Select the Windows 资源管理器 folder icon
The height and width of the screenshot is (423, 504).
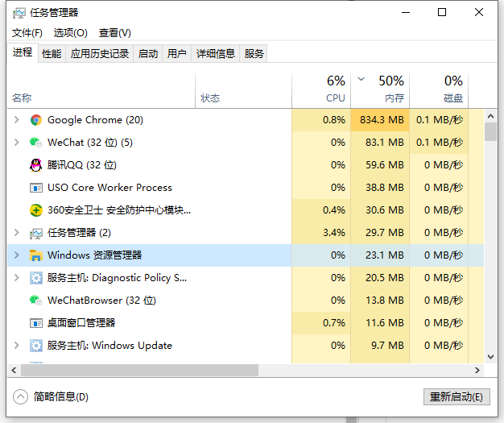[x=35, y=255]
